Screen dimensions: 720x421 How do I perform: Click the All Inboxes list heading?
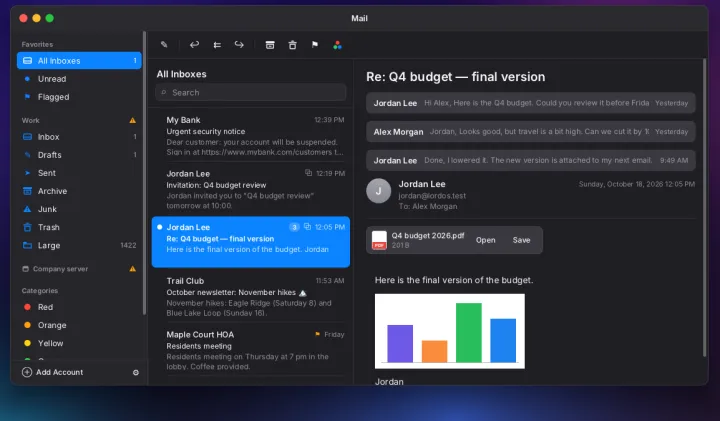coord(181,74)
